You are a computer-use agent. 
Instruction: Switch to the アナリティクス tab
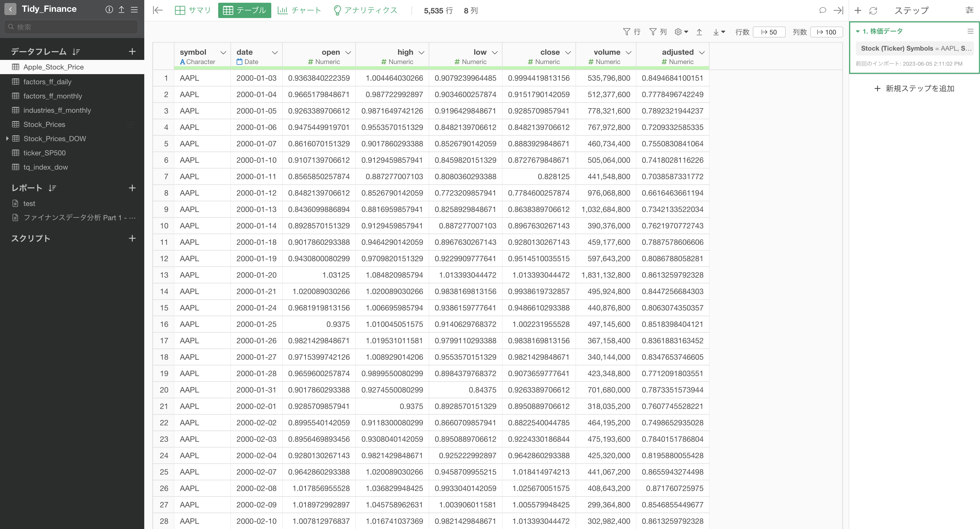point(365,10)
